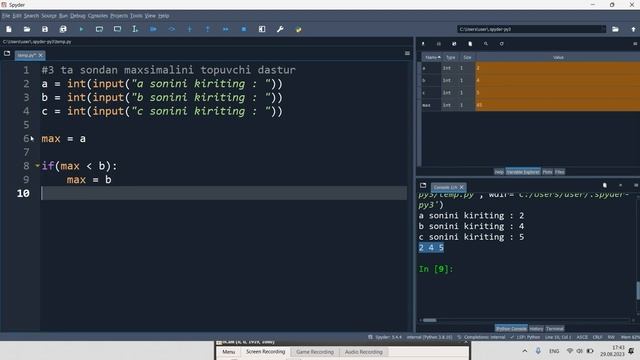Image resolution: width=640 pixels, height=360 pixels.
Task: Refresh variables icon in Variable Explorer
Action: (x=501, y=44)
